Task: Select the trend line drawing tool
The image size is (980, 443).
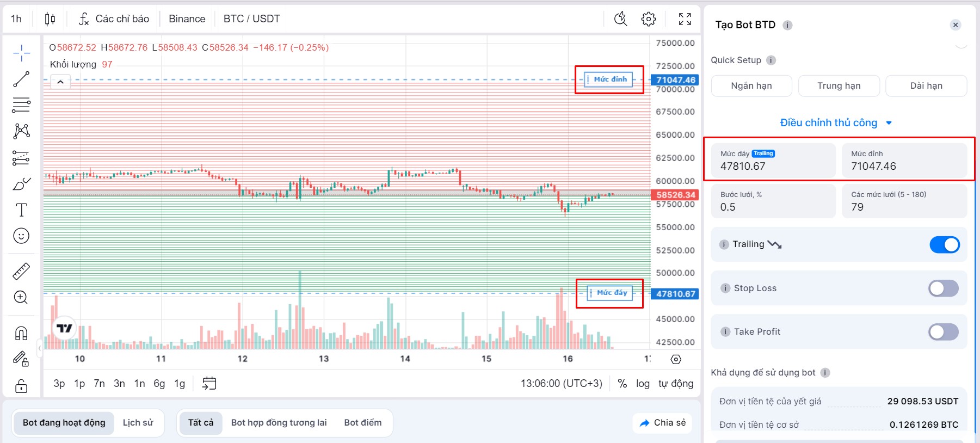Action: (x=21, y=79)
